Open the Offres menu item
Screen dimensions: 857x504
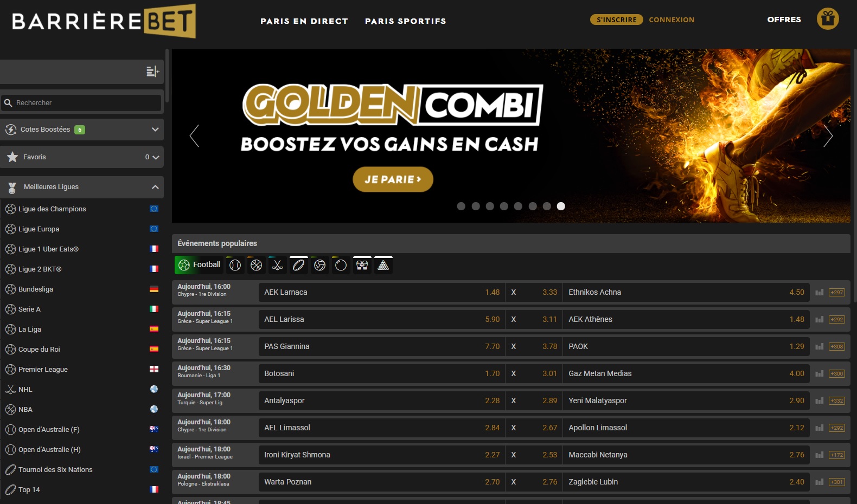coord(784,20)
